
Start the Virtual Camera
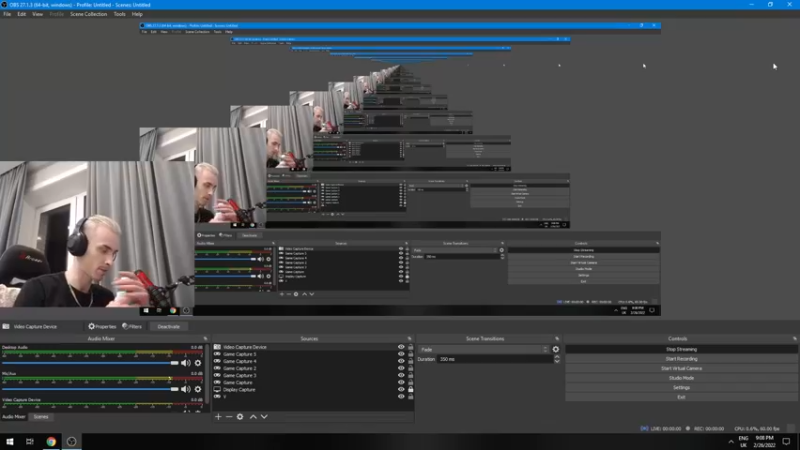click(x=681, y=368)
